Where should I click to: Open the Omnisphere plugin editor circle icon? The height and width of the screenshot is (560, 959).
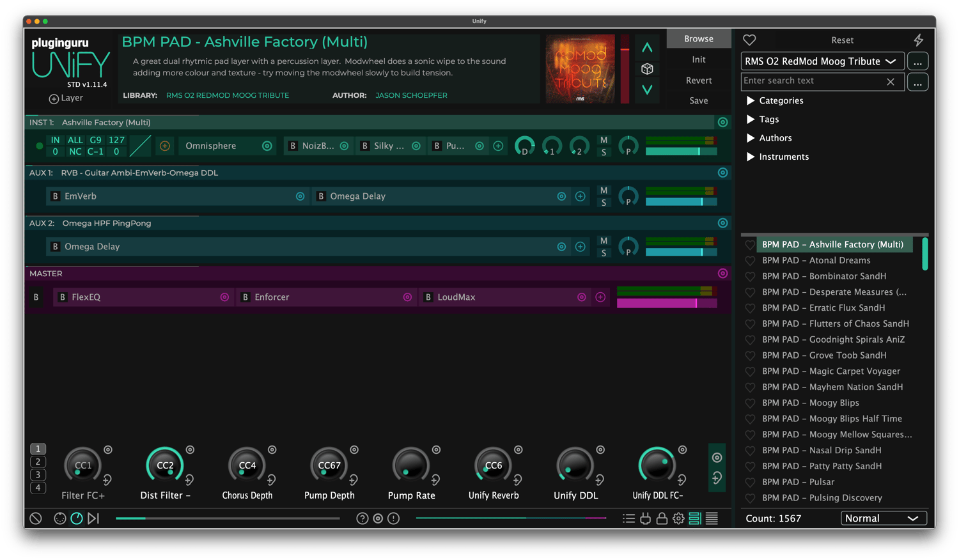[267, 146]
